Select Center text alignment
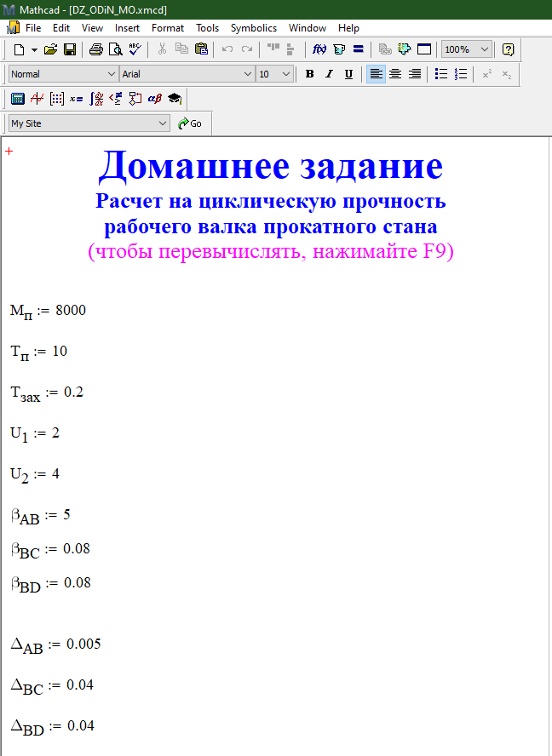 point(395,74)
